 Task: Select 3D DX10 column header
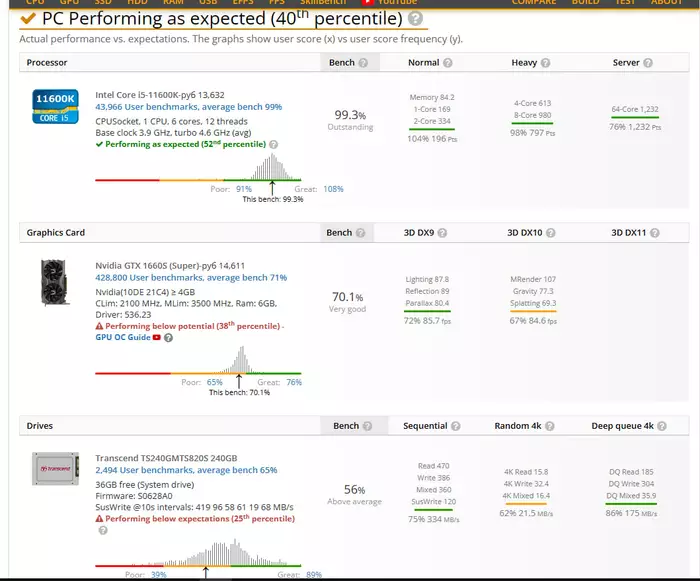[x=525, y=233]
